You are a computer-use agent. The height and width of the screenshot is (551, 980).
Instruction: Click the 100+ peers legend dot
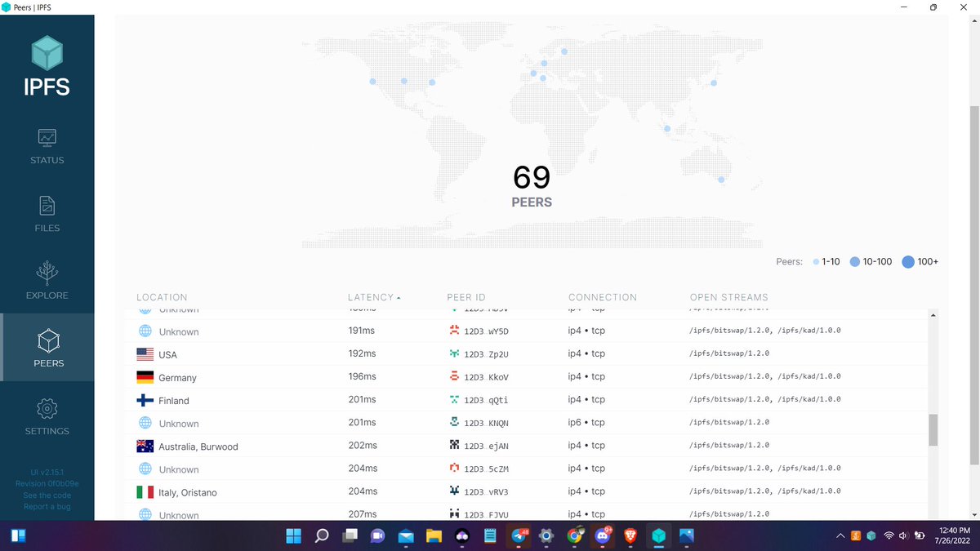[908, 261]
